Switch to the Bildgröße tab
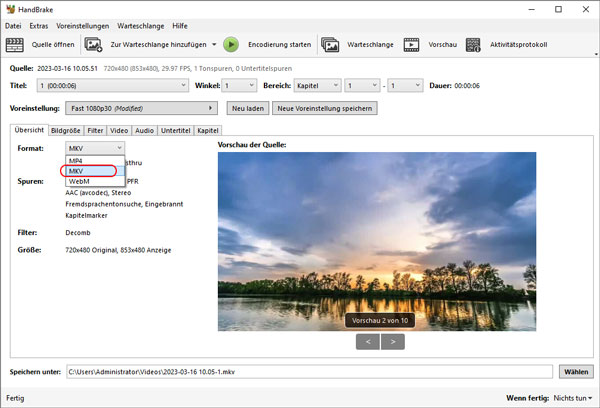 (65, 131)
